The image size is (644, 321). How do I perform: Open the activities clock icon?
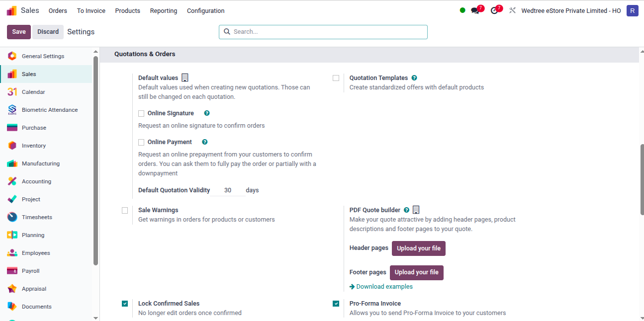pyautogui.click(x=494, y=10)
